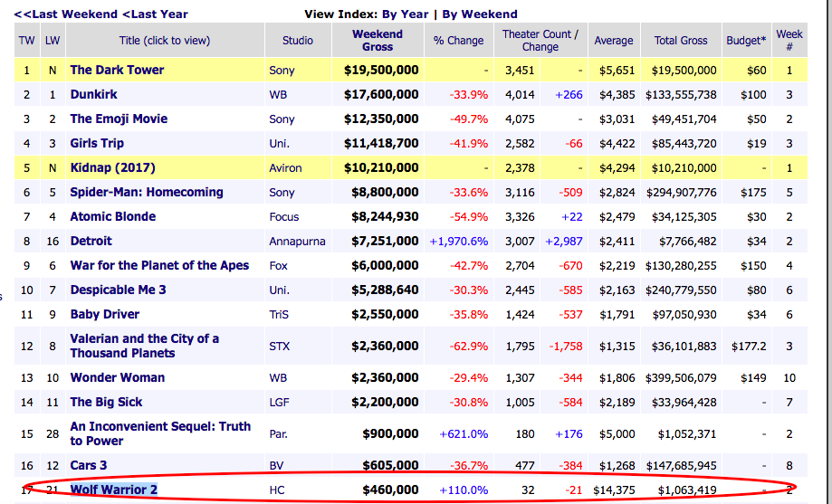
Task: Select the Aviron studio cell
Action: click(x=285, y=168)
